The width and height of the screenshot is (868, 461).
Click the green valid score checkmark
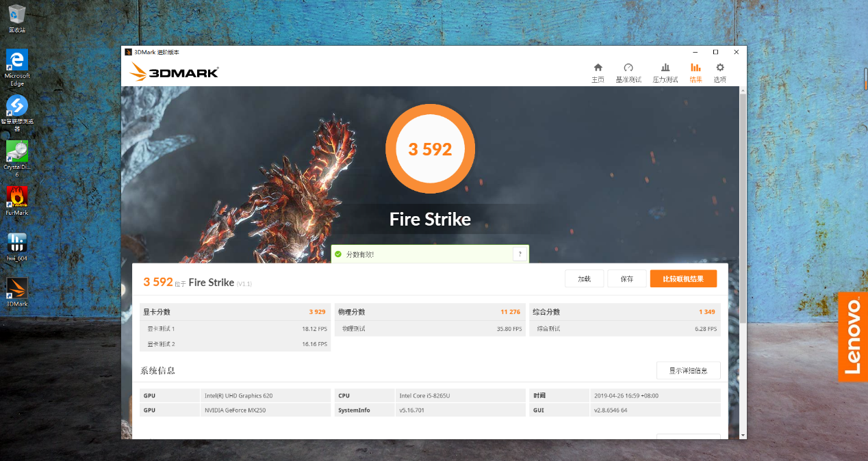point(338,254)
